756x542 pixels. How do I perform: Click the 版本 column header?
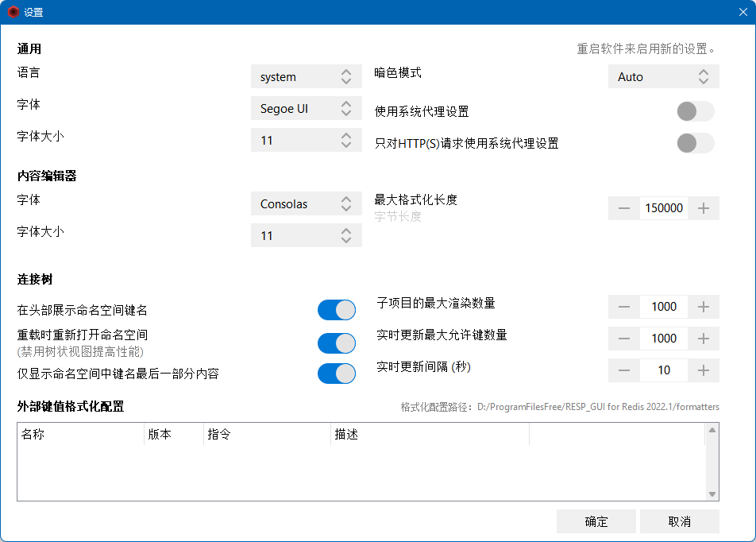pyautogui.click(x=174, y=434)
